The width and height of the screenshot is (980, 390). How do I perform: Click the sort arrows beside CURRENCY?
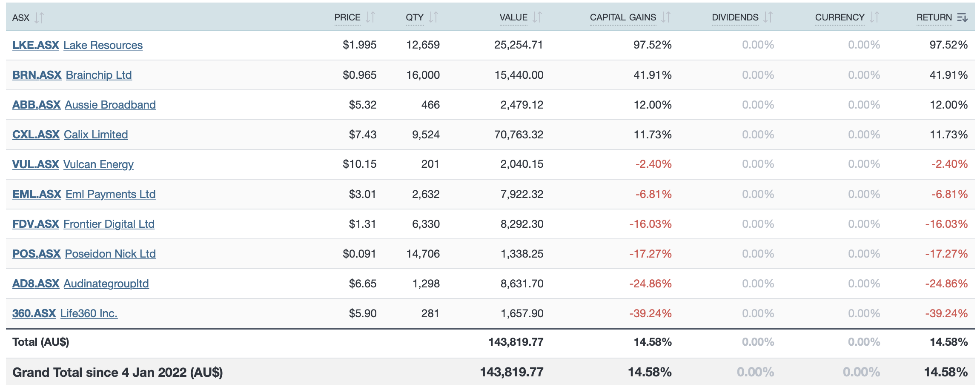pyautogui.click(x=874, y=17)
